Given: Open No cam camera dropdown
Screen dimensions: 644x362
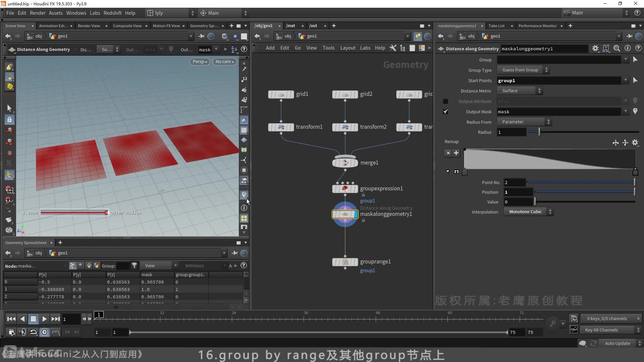Looking at the screenshot, I should coord(225,62).
